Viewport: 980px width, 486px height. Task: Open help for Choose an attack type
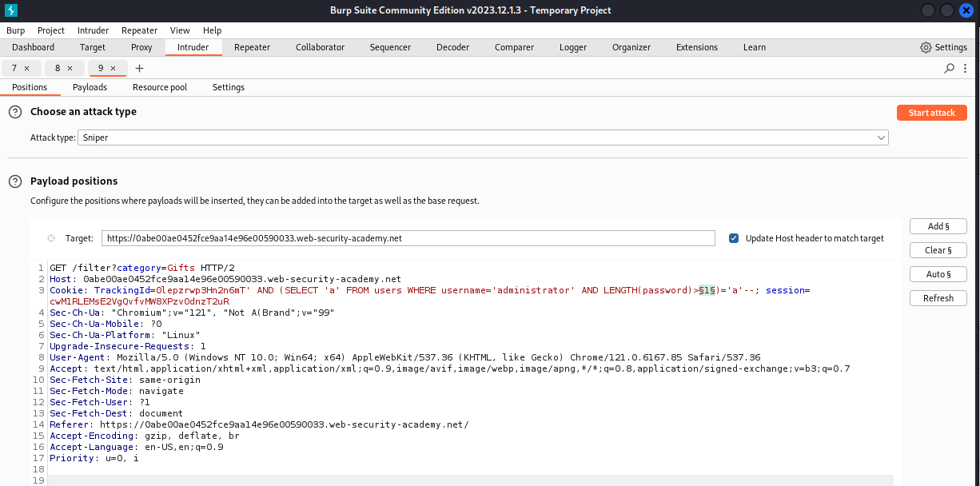click(14, 112)
